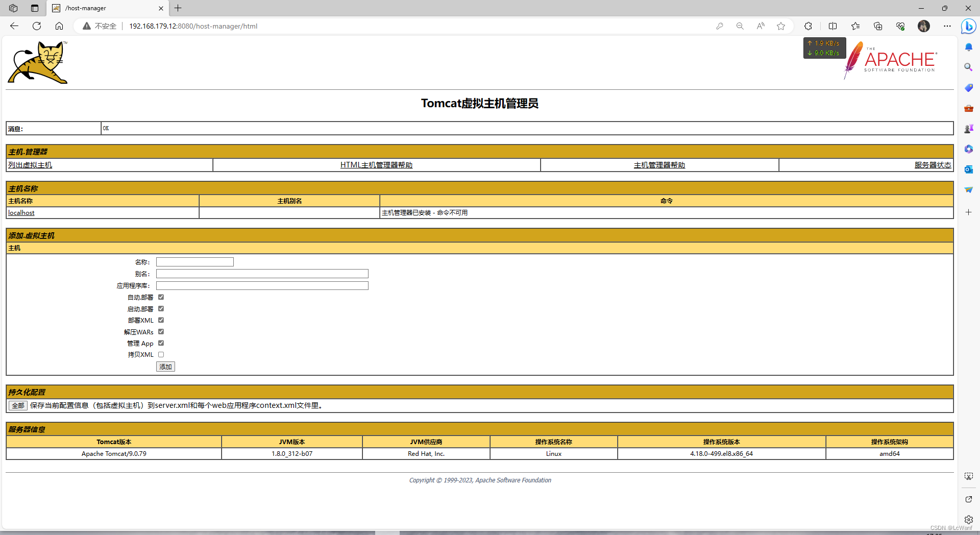This screenshot has width=980, height=535.
Task: Open sidebar shopping tag icon
Action: point(969,88)
